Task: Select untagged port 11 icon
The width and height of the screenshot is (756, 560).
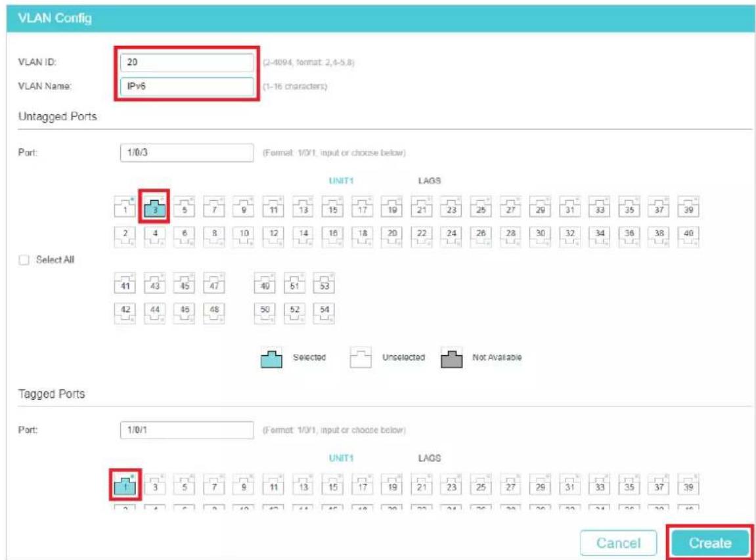Action: point(273,207)
